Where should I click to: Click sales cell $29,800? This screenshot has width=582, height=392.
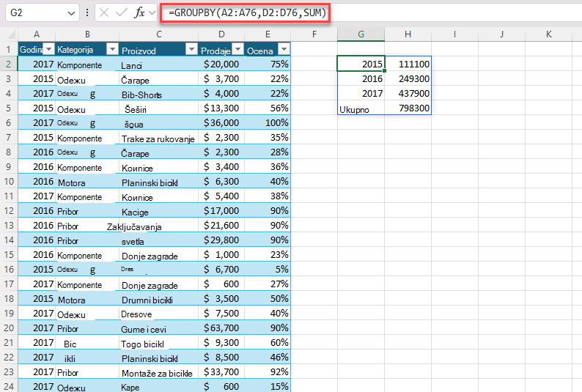click(221, 240)
